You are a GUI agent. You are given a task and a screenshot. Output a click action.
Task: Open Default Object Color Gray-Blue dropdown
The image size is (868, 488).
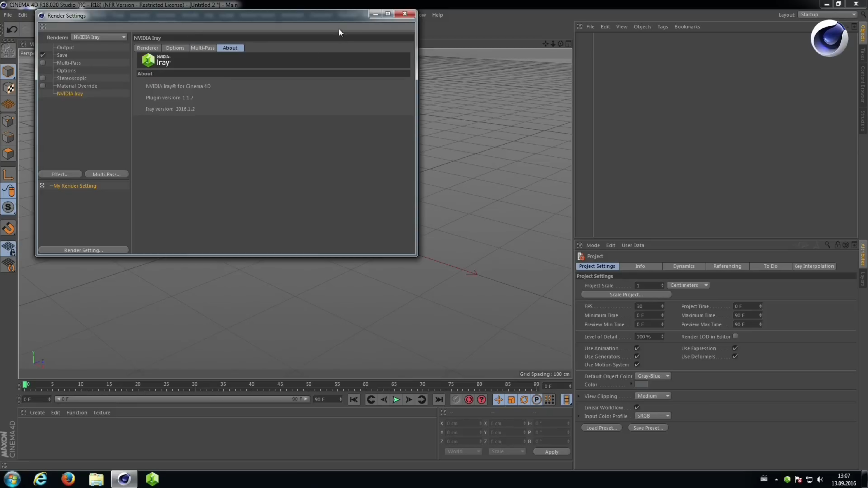tap(653, 376)
